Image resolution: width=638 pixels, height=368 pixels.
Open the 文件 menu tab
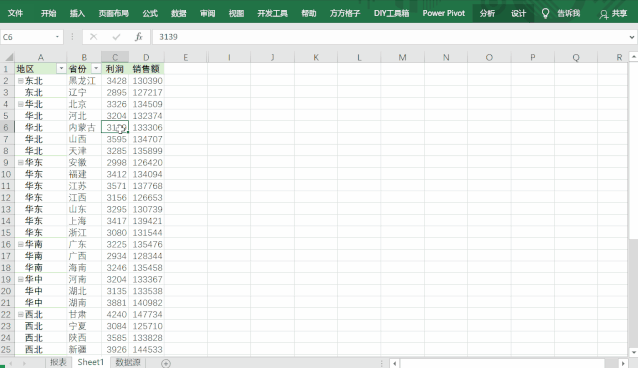(x=15, y=13)
